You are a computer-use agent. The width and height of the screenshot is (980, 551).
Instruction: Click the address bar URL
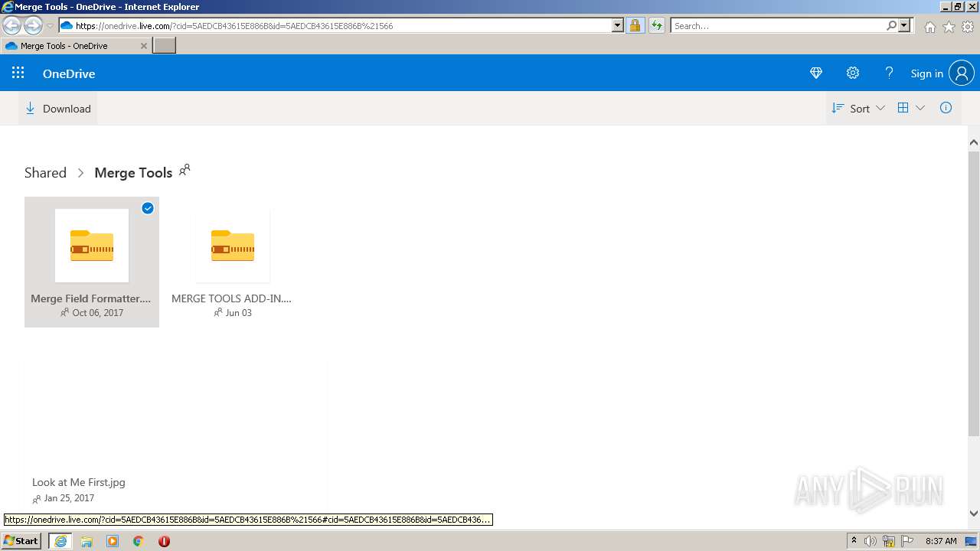[x=234, y=25]
